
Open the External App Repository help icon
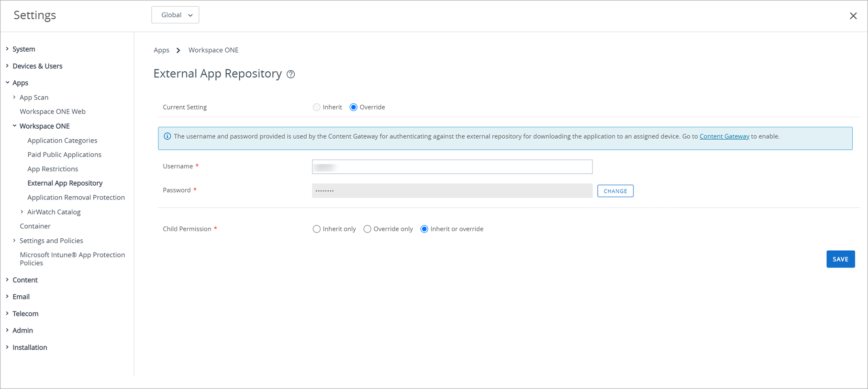[291, 74]
